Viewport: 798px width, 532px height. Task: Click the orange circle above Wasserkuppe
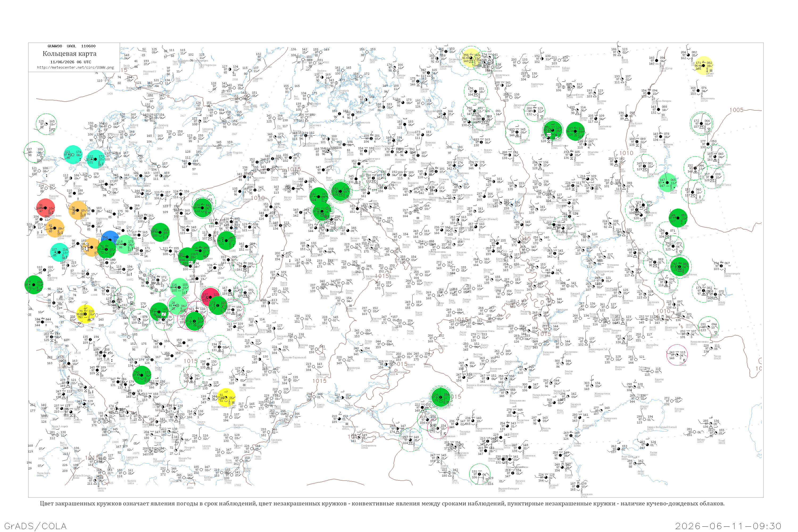55,228
